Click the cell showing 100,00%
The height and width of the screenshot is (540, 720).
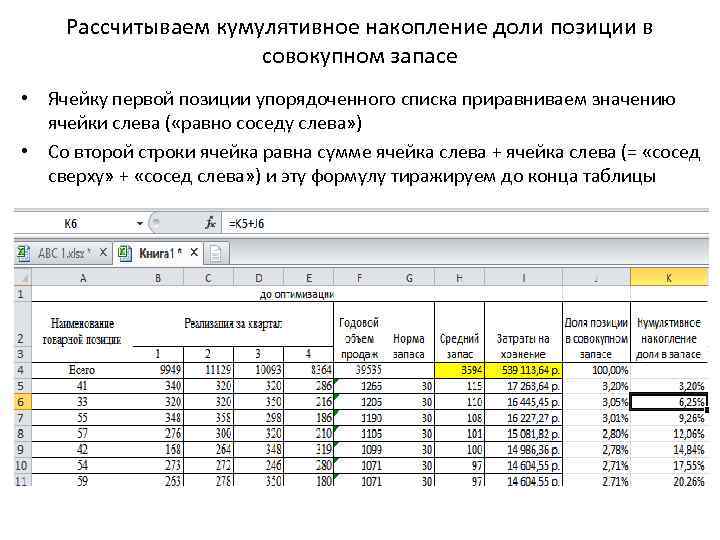pyautogui.click(x=596, y=370)
